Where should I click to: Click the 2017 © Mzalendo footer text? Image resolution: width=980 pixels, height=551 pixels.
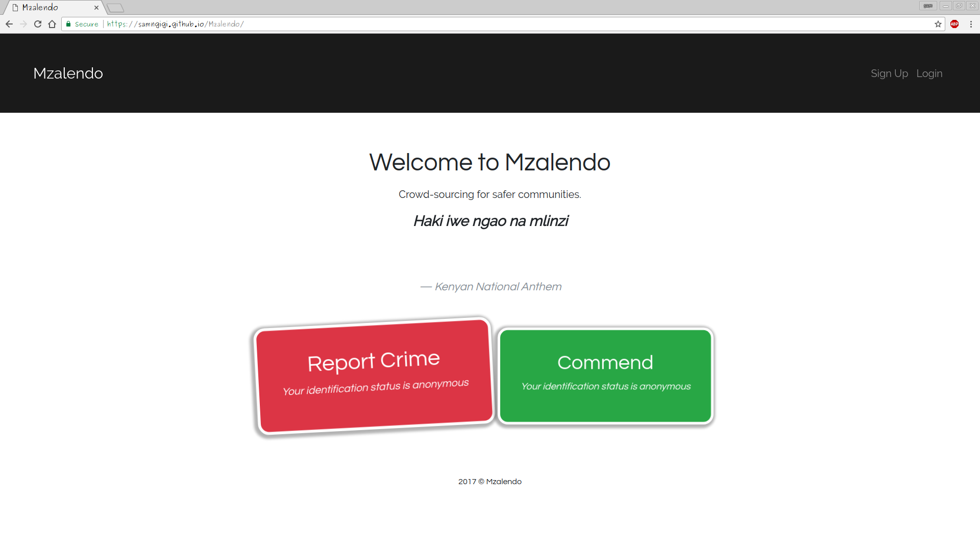pos(489,482)
